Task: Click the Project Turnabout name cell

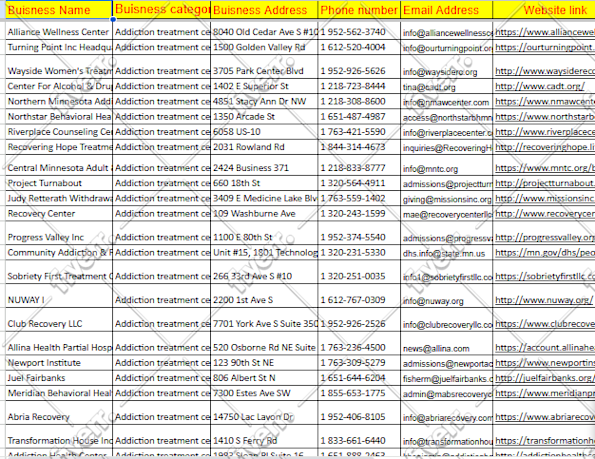Action: 59,183
